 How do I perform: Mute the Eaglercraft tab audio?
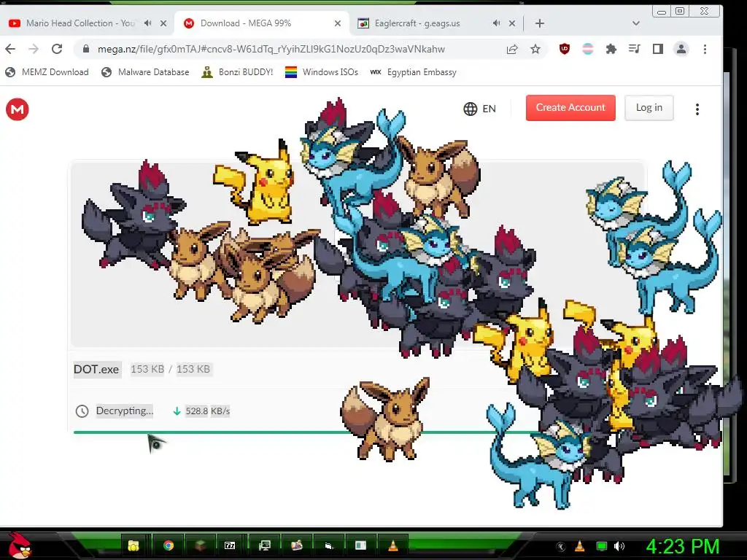point(496,23)
